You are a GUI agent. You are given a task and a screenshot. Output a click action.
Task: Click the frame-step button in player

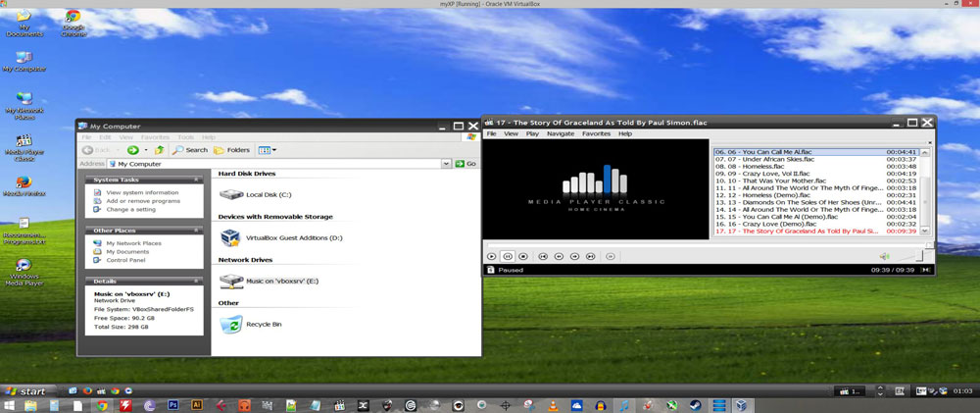(611, 256)
